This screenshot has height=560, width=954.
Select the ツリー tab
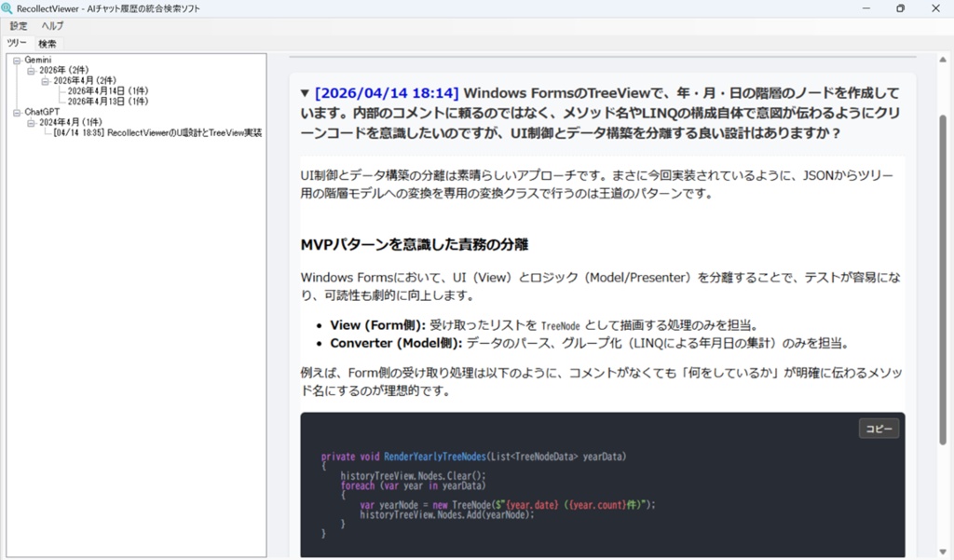coord(18,43)
